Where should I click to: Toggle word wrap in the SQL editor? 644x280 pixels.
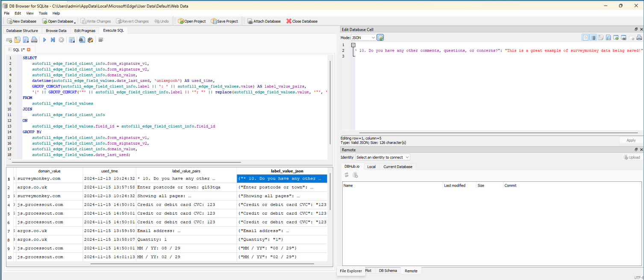(x=102, y=40)
